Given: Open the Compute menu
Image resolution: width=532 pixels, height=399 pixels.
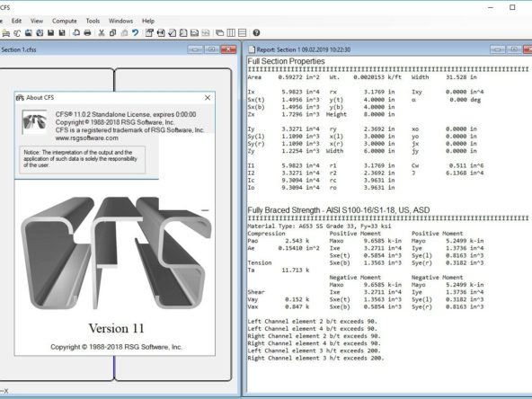Looking at the screenshot, I should point(65,21).
